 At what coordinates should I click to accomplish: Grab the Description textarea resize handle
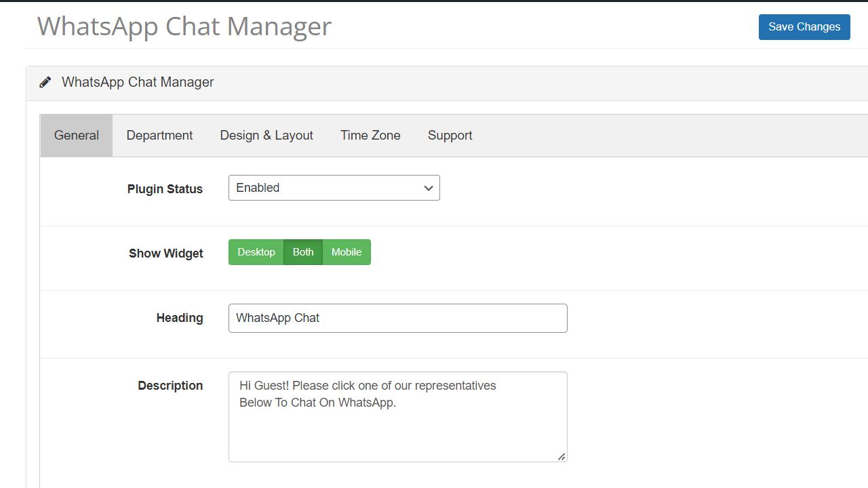point(561,457)
